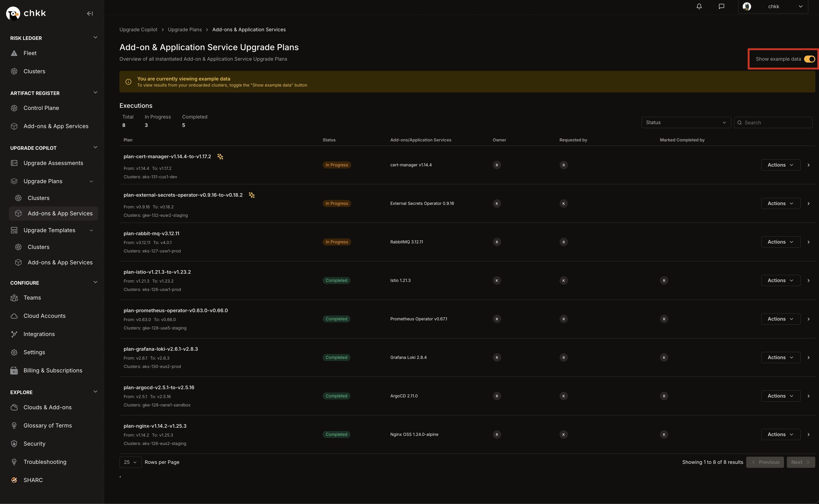Go to Billing & Subscriptions
Viewport: 819px width, 504px height.
(53, 370)
